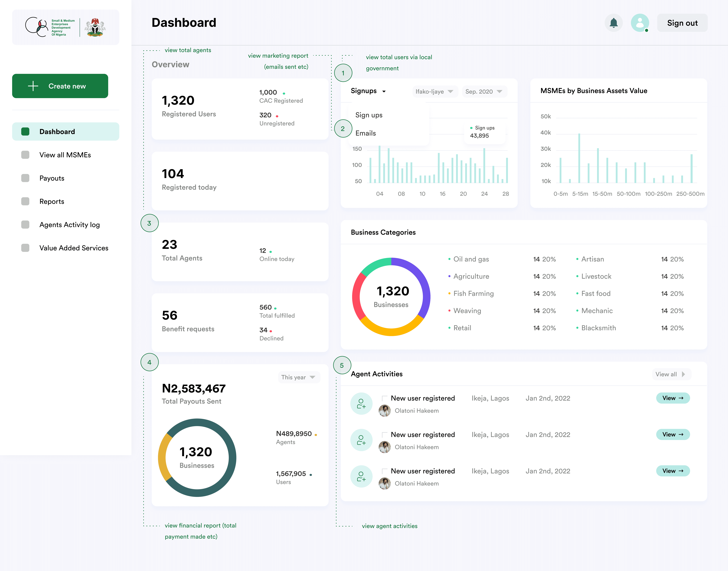Select Sign ups in the dropdown list
The width and height of the screenshot is (728, 571).
[369, 115]
